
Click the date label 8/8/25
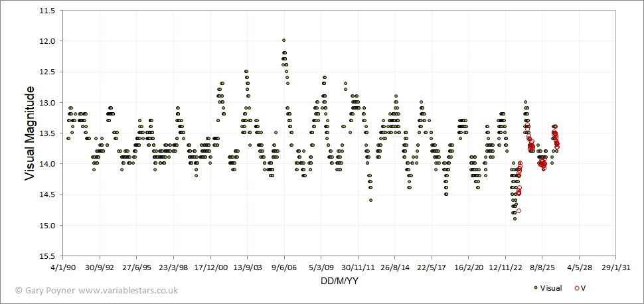pos(542,267)
